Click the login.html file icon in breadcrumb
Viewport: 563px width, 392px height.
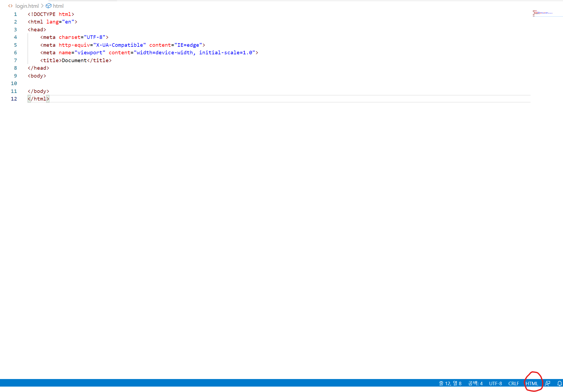click(x=10, y=6)
